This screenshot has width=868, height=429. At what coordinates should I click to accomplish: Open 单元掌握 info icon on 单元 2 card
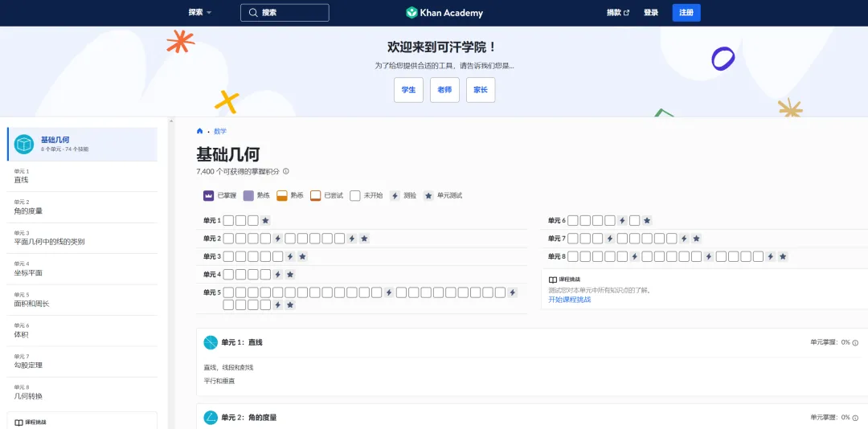pos(855,418)
